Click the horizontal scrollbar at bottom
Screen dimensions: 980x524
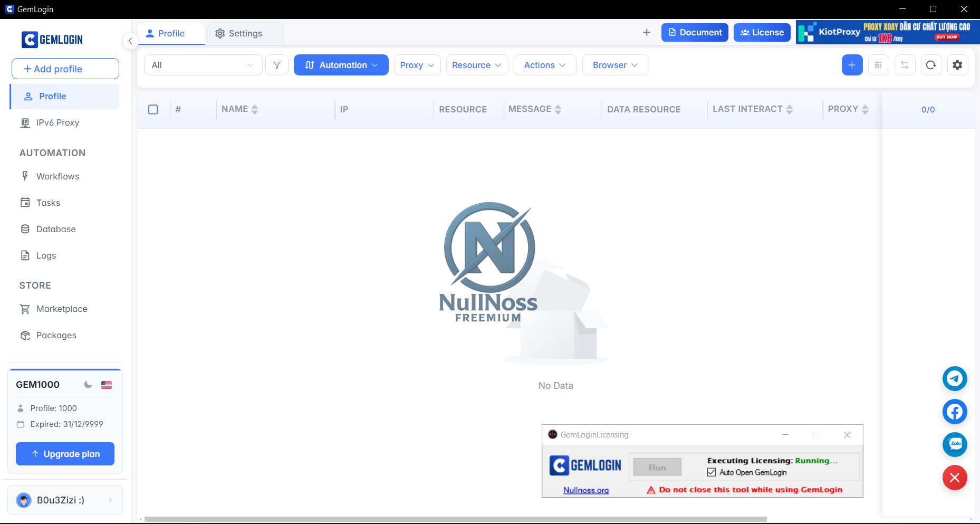455,519
